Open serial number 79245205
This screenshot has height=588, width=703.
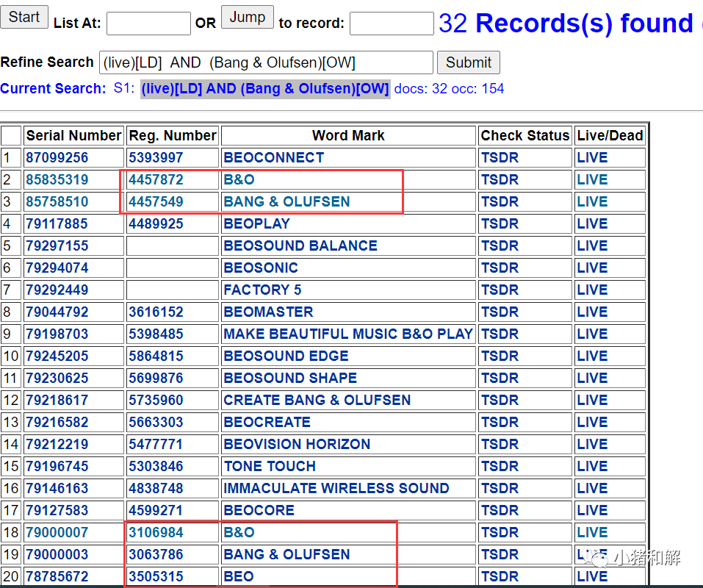pyautogui.click(x=57, y=356)
